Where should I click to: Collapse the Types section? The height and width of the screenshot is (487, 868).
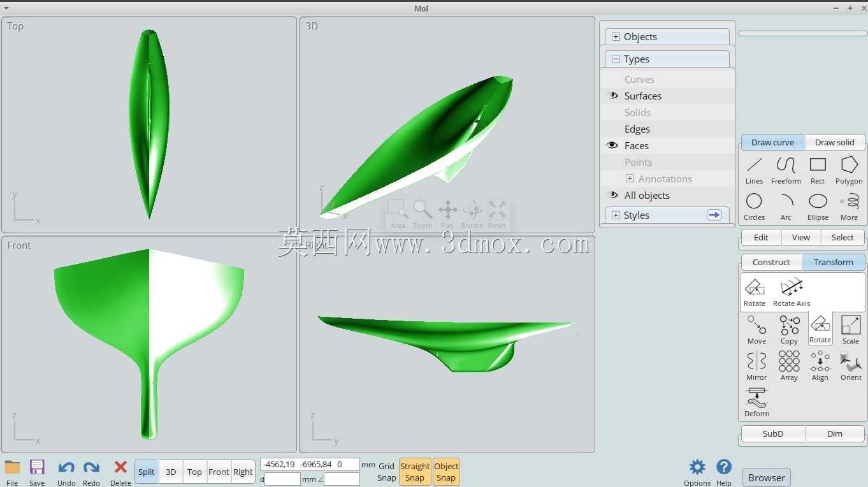[616, 59]
